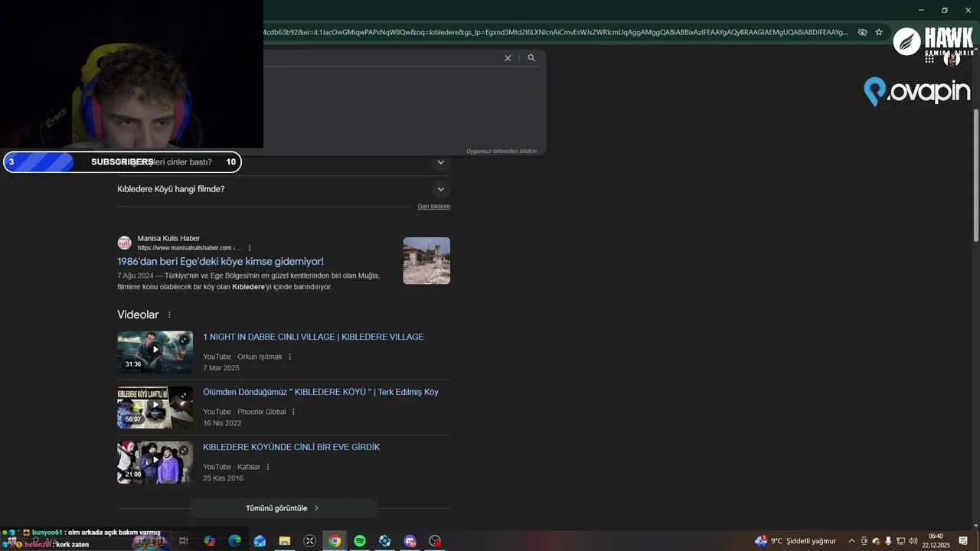Open the Videolar section options menu

tap(169, 315)
